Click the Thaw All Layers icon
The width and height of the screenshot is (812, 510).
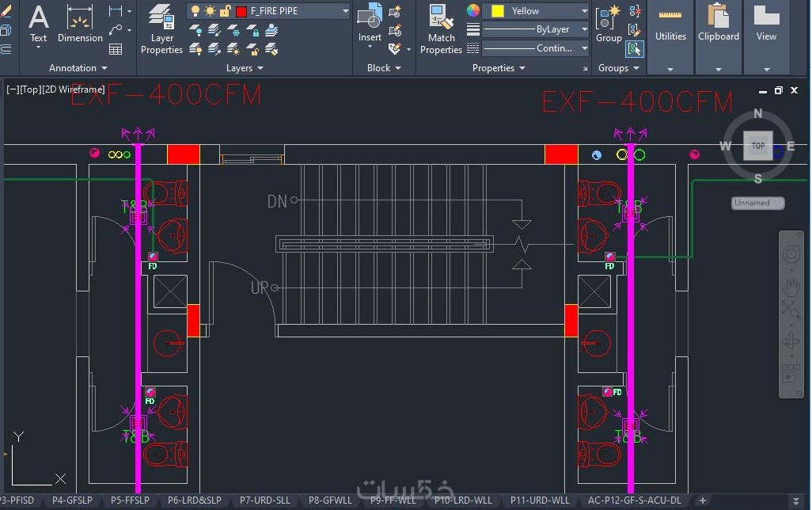(233, 49)
